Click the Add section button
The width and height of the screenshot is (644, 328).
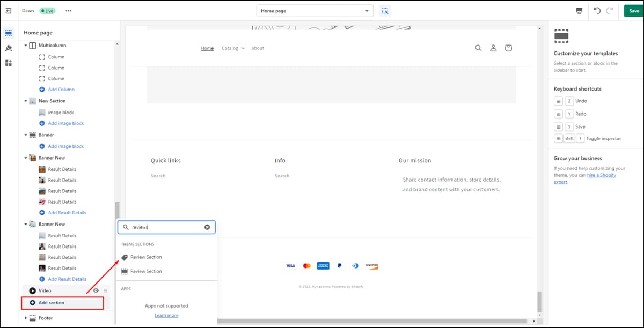(x=62, y=303)
